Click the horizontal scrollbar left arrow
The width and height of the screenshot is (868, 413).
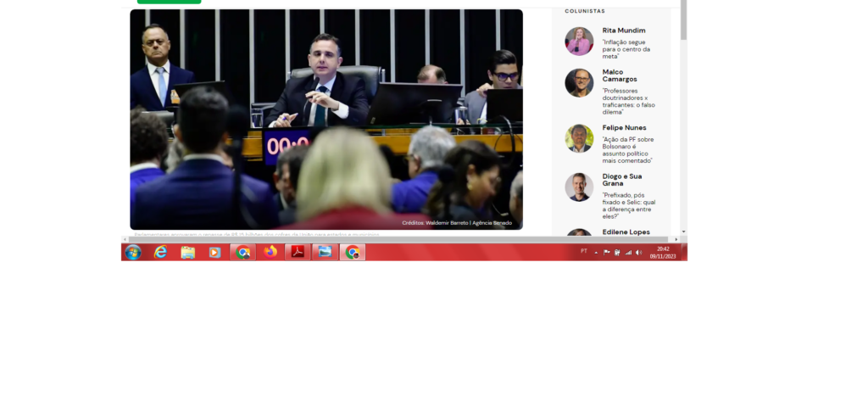point(125,240)
